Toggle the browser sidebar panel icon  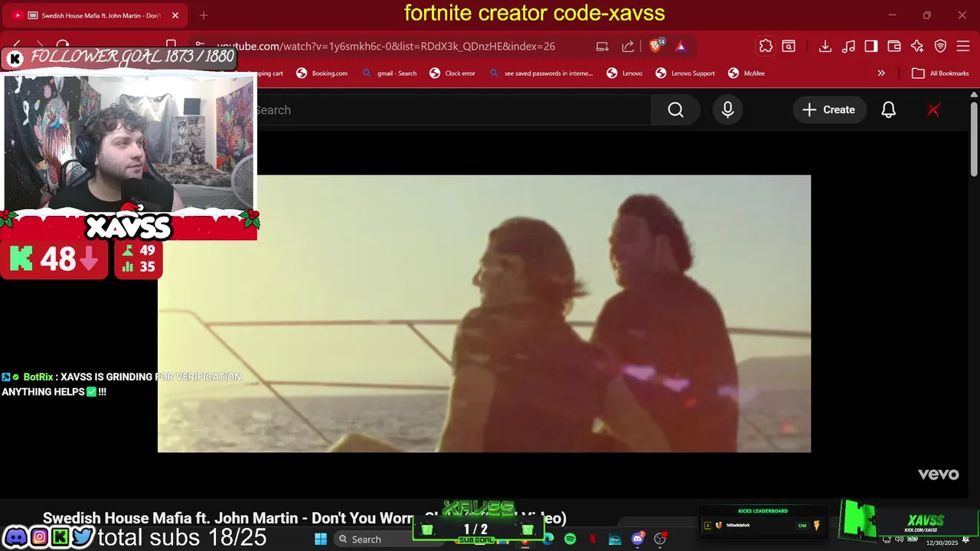point(871,46)
